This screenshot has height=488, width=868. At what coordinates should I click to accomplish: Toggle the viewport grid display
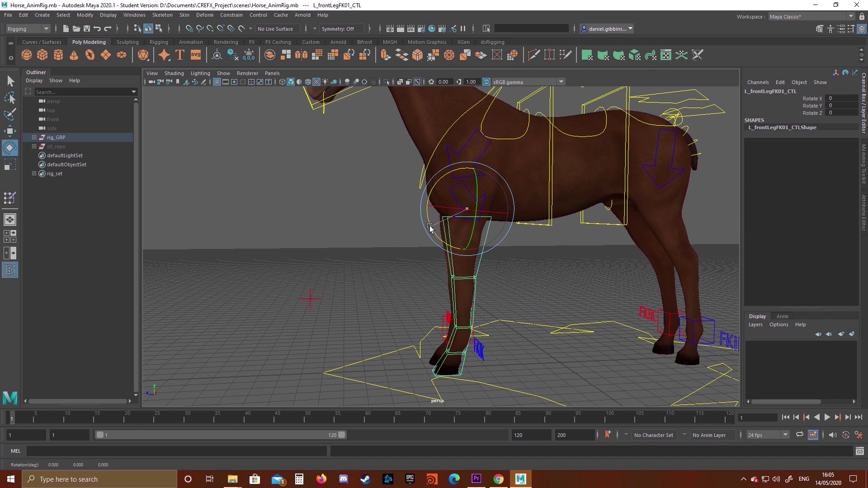point(217,82)
